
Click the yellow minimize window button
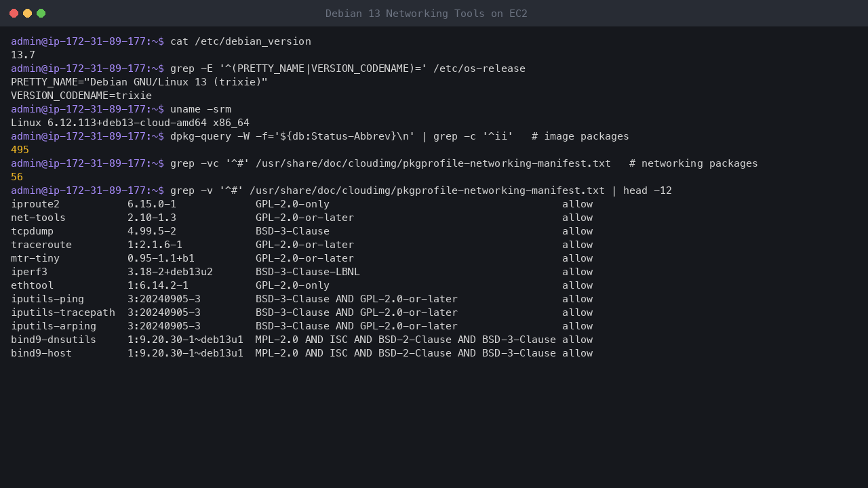point(27,14)
